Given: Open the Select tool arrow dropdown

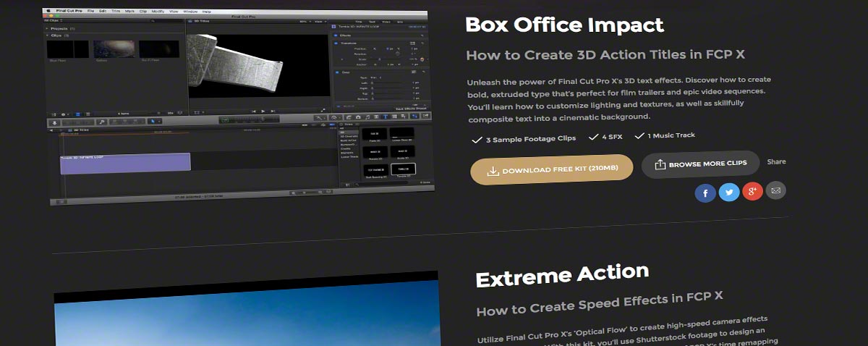Looking at the screenshot, I should click(154, 121).
